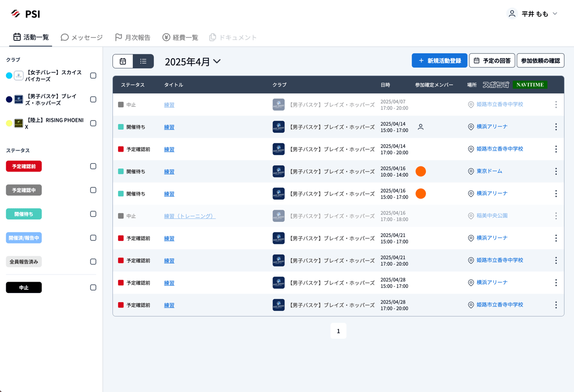Click the PSI logo
Image resolution: width=574 pixels, height=392 pixels.
point(26,14)
